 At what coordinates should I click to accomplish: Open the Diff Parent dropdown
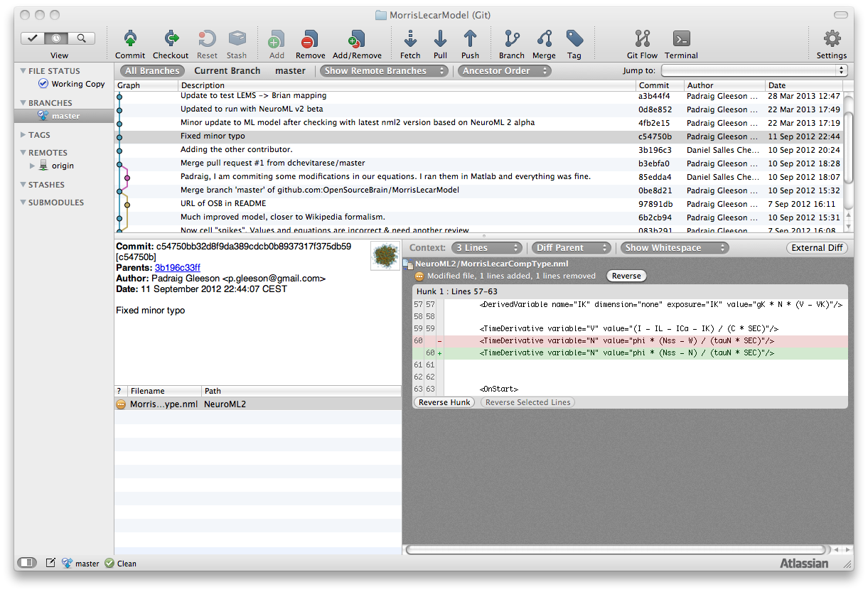(x=571, y=247)
